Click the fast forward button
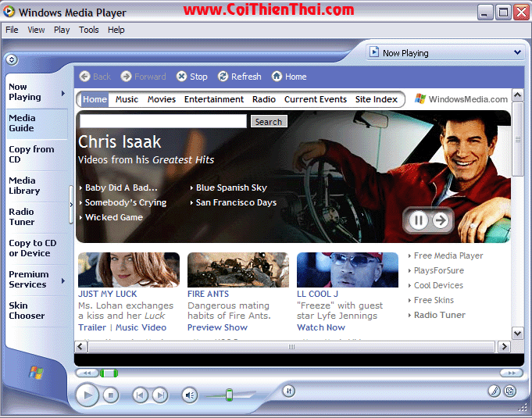This screenshot has width=532, height=418. point(512,373)
